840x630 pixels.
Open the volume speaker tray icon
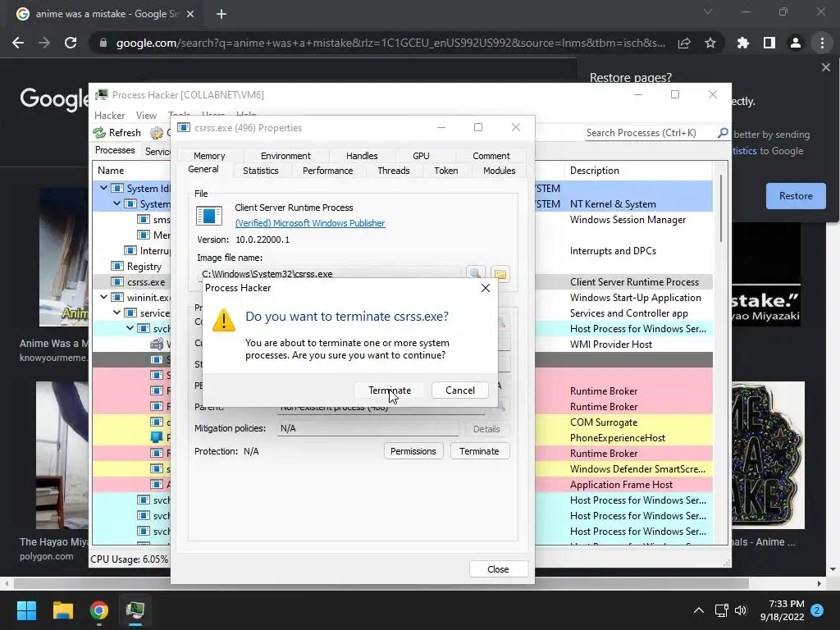coord(741,610)
